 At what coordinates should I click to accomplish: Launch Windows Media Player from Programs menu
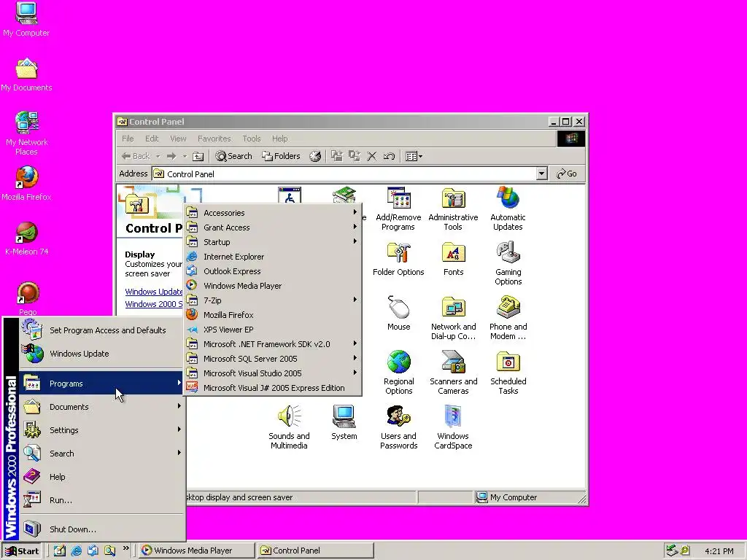[x=273, y=286]
